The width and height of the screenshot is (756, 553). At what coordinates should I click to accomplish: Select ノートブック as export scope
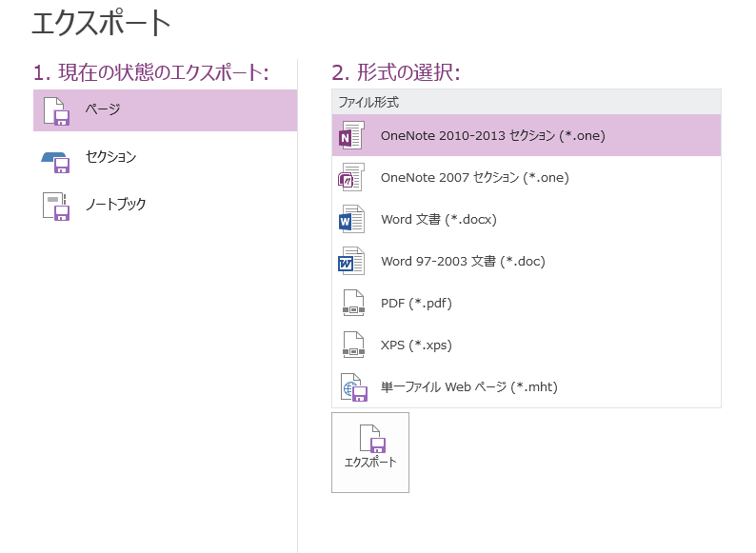click(x=165, y=205)
